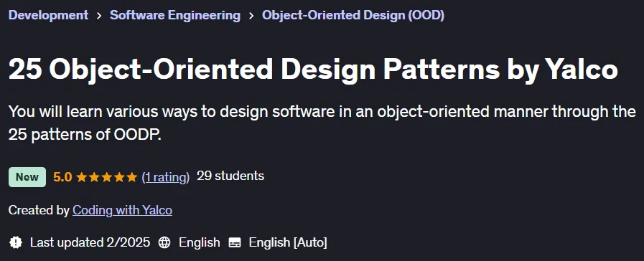The width and height of the screenshot is (644, 261).
Task: Click the closed captions icon
Action: pyautogui.click(x=235, y=242)
